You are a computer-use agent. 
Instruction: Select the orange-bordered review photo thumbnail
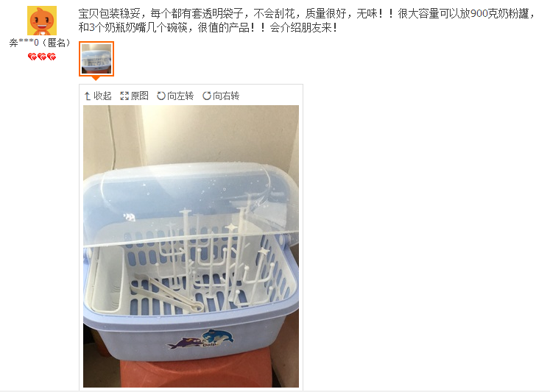pyautogui.click(x=96, y=59)
